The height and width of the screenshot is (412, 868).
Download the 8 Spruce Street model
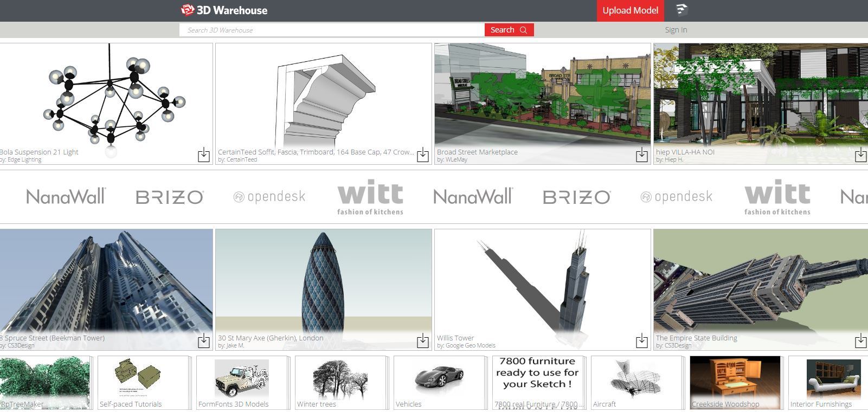(204, 341)
